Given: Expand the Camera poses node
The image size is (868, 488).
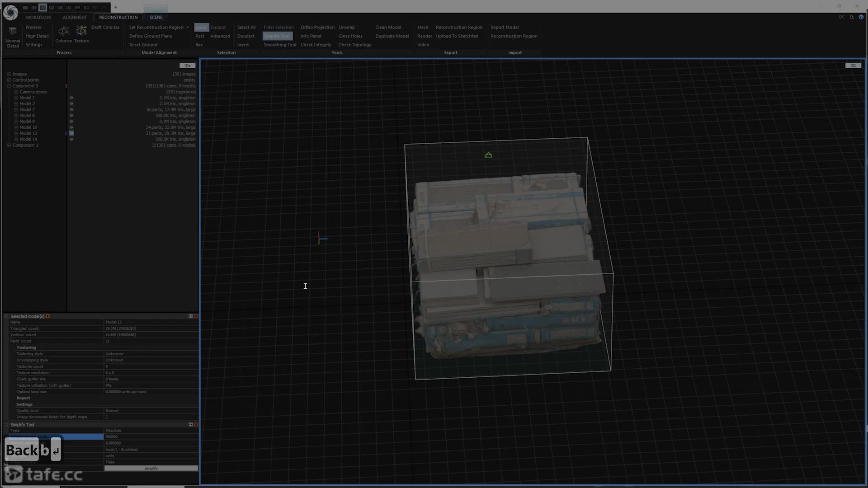Looking at the screenshot, I should click(16, 92).
